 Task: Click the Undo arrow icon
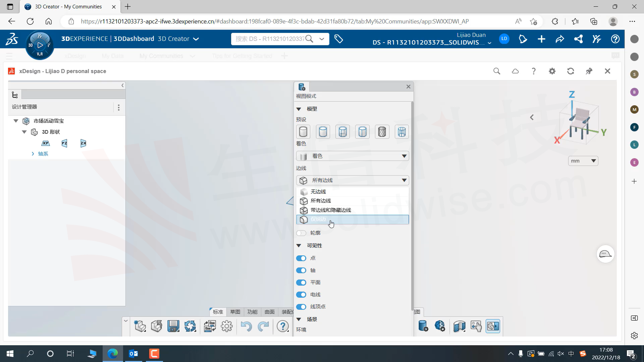point(246,326)
